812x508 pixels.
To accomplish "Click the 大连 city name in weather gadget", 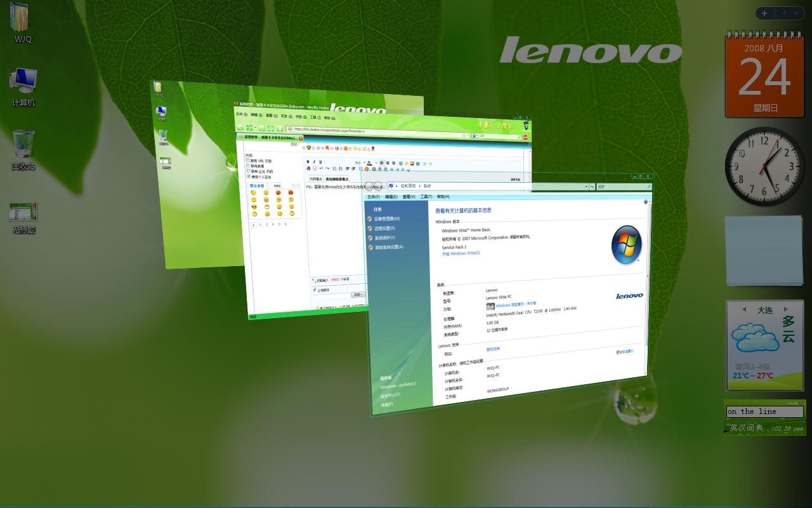I will (765, 310).
